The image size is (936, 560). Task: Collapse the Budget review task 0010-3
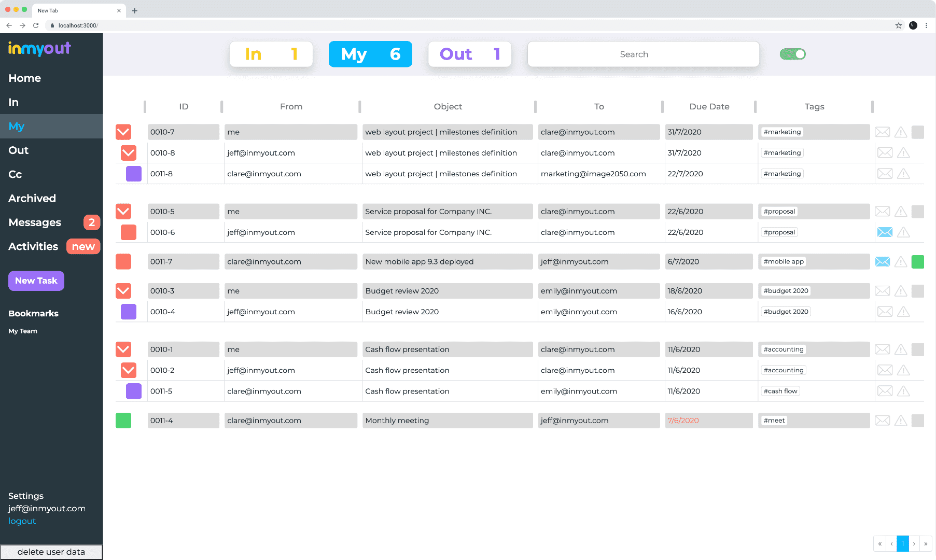tap(123, 291)
